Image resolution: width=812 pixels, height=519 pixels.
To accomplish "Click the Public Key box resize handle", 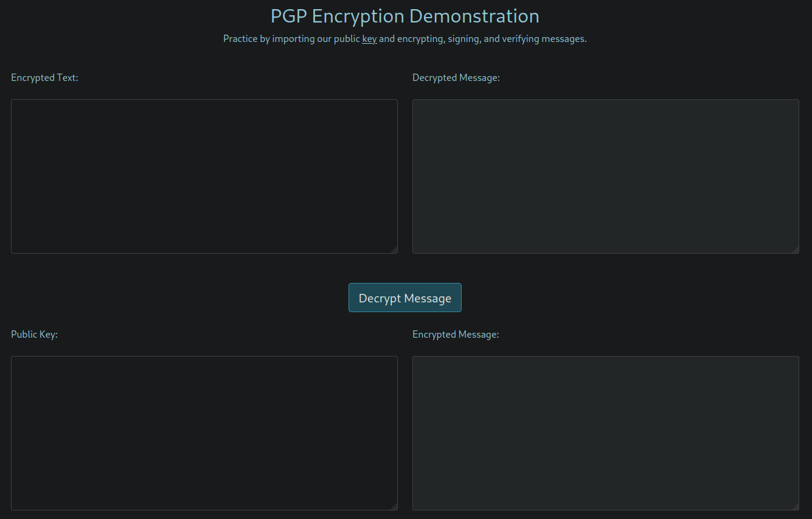I will click(x=394, y=507).
